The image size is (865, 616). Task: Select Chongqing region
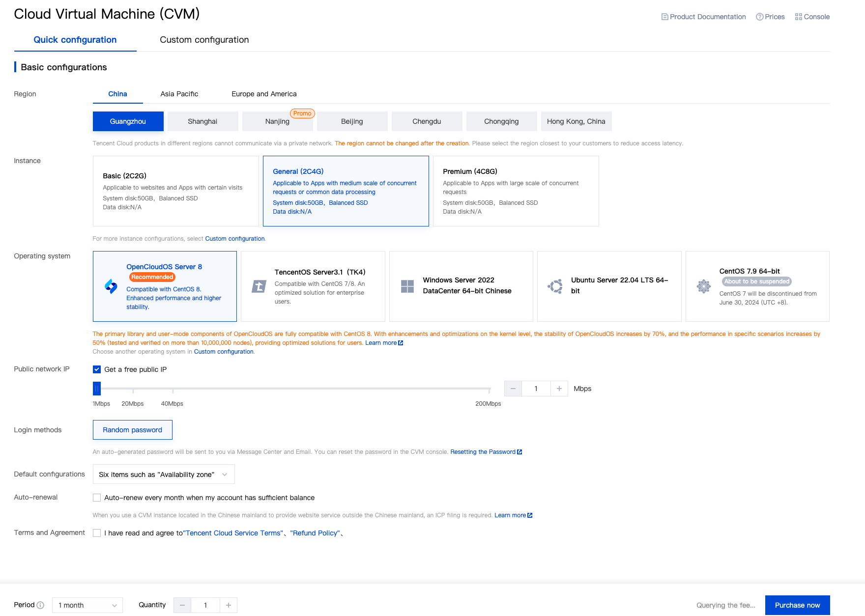click(x=502, y=121)
